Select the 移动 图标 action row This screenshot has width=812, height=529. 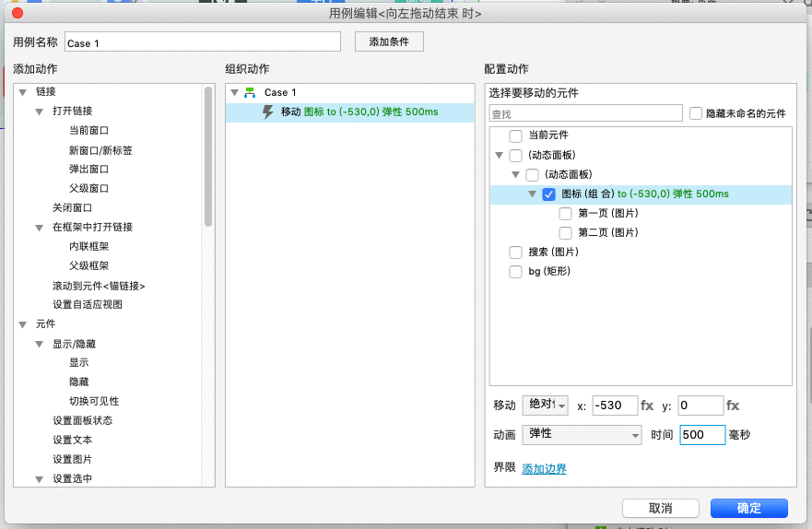[350, 112]
